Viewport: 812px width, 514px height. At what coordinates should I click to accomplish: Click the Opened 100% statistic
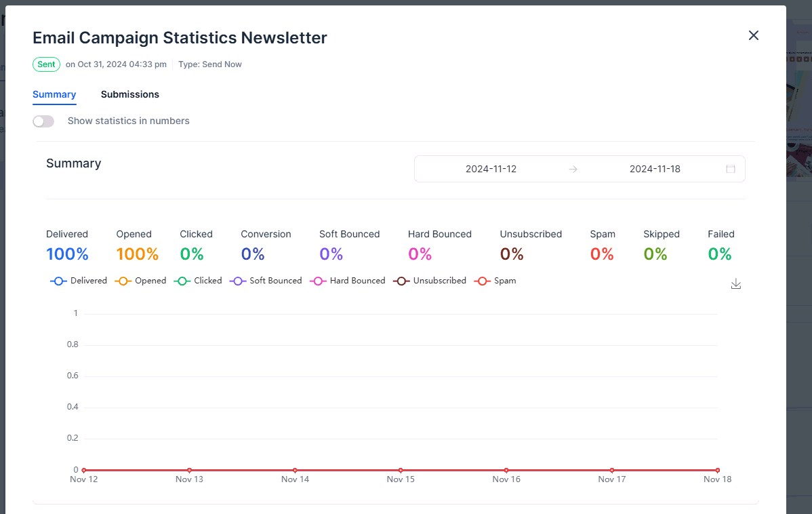(x=137, y=254)
